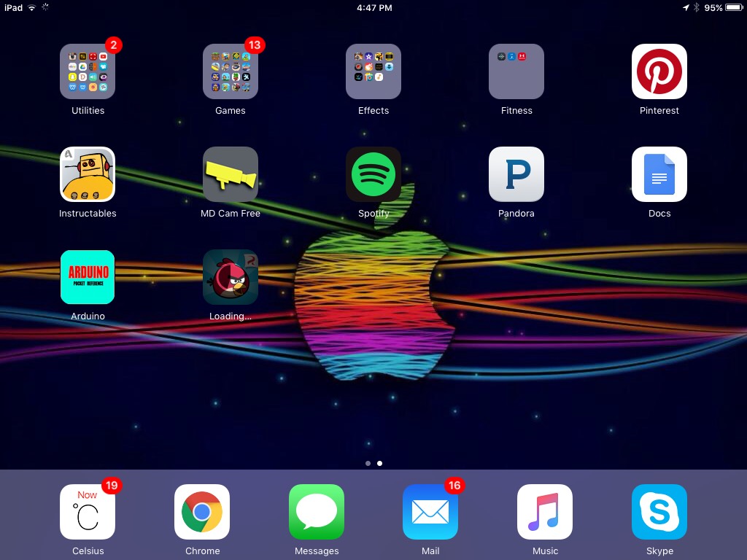Launch the Instructables app
747x560 pixels.
click(x=88, y=174)
